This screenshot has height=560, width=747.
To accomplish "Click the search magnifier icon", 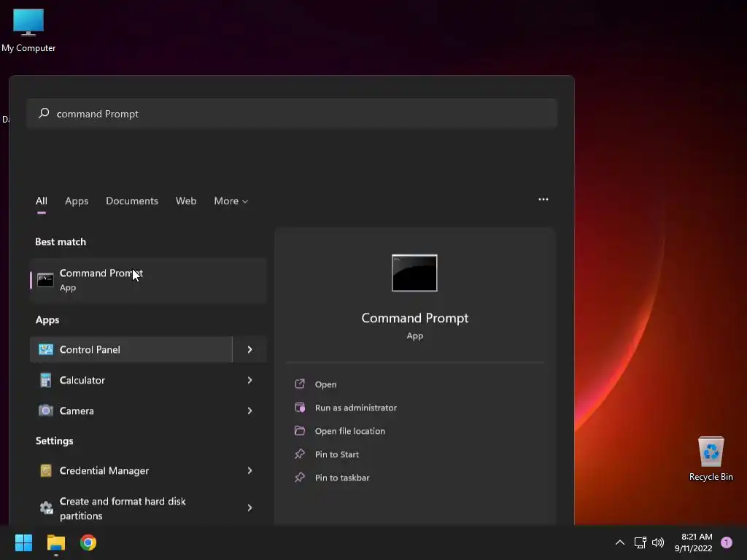I will 44,113.
